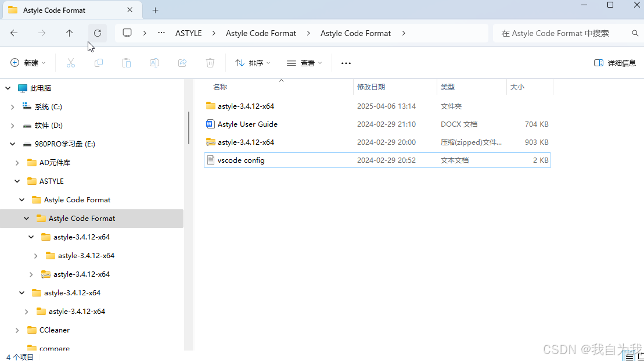Select the vscode config text file
The image size is (644, 361).
point(245,160)
